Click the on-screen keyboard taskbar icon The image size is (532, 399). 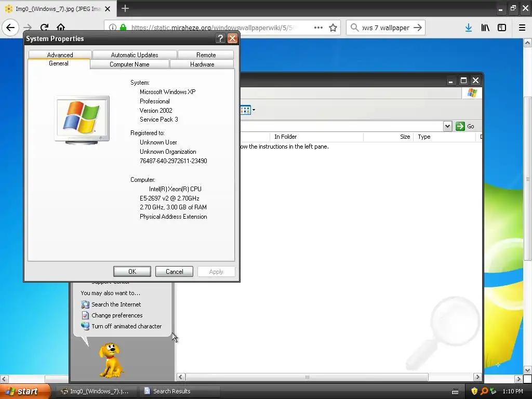point(455,392)
